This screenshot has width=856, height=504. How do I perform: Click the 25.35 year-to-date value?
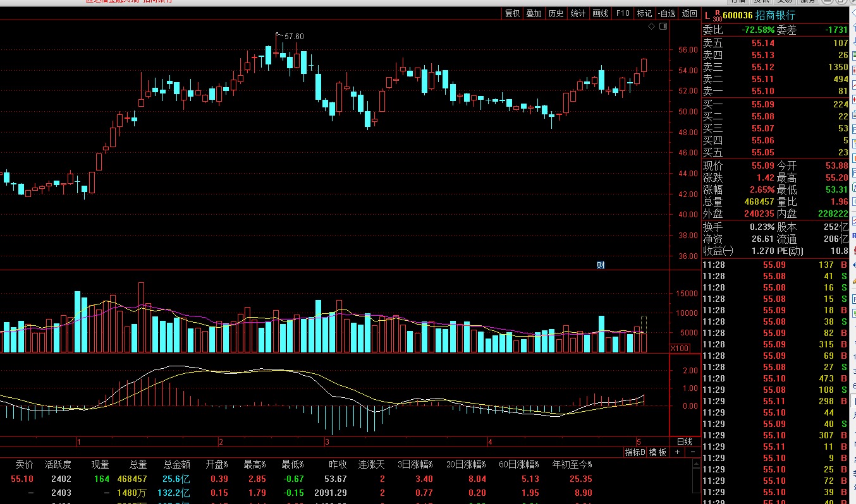pos(580,479)
